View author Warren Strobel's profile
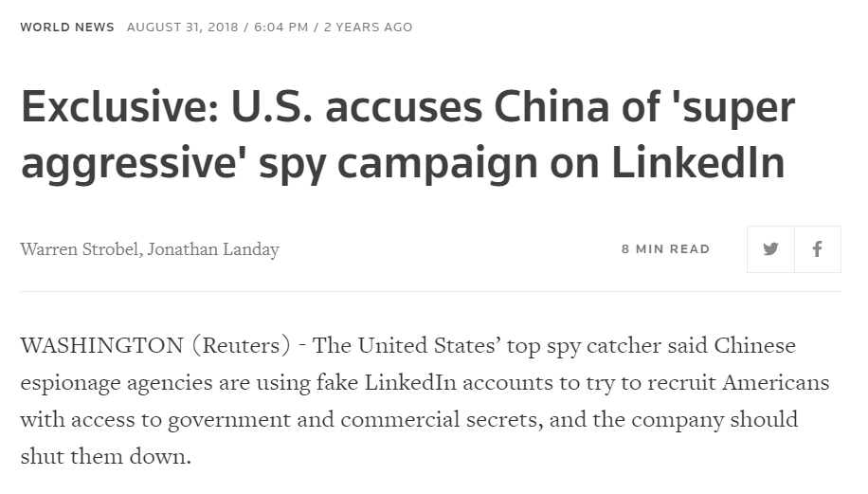 click(80, 249)
